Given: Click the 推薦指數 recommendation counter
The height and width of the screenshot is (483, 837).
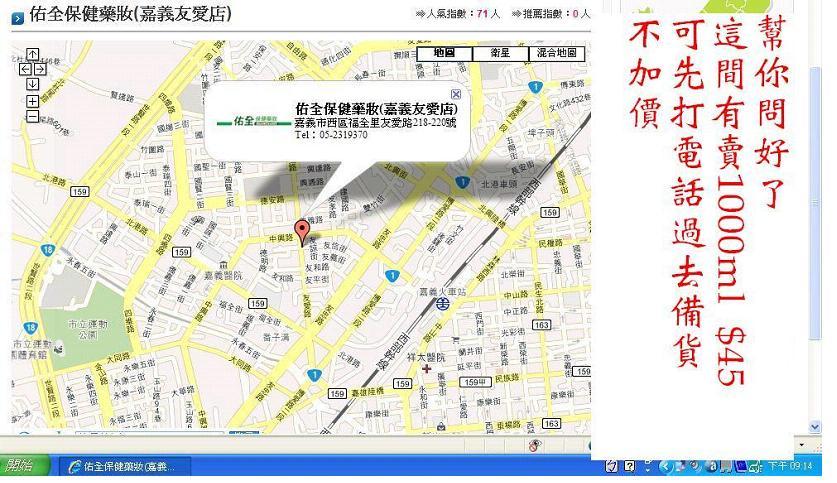Looking at the screenshot, I should coord(550,14).
